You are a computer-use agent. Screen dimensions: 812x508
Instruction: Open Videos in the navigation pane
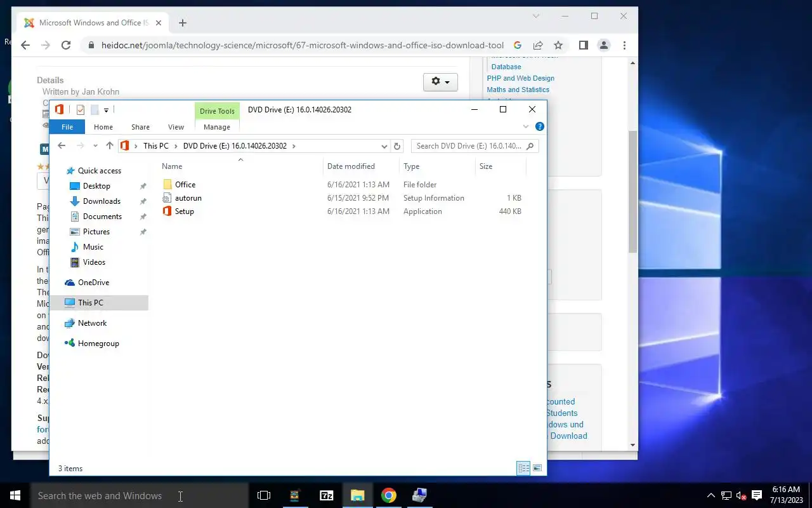[94, 262]
